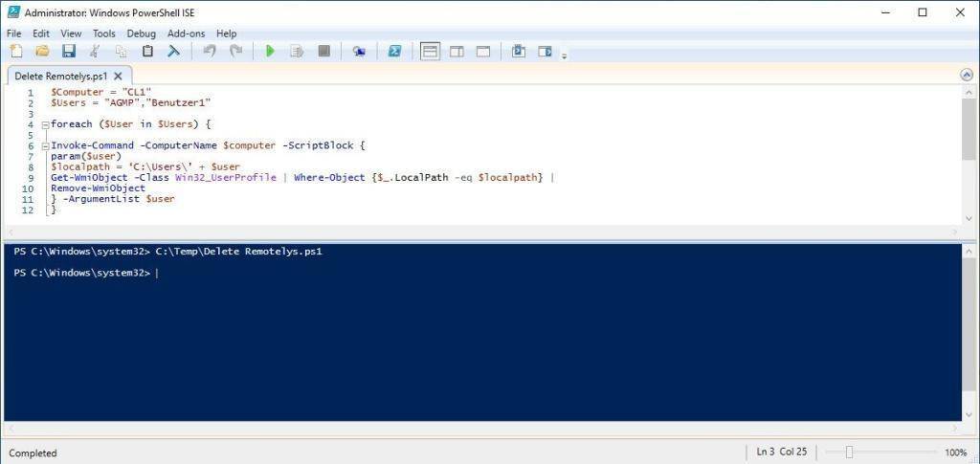Toggle Show Script Pane Maximized layout
This screenshot has height=464, width=980.
tap(482, 52)
